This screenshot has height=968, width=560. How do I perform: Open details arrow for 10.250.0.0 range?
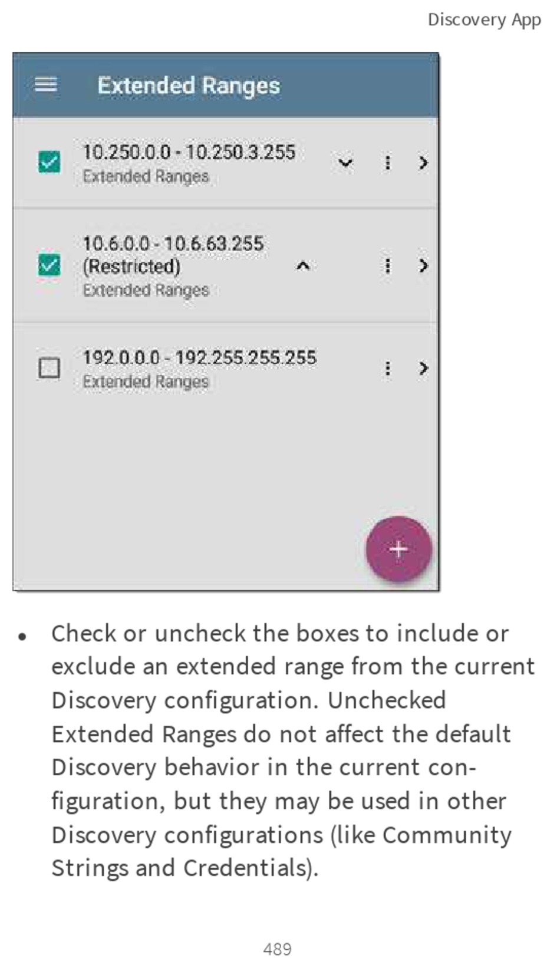click(x=423, y=163)
